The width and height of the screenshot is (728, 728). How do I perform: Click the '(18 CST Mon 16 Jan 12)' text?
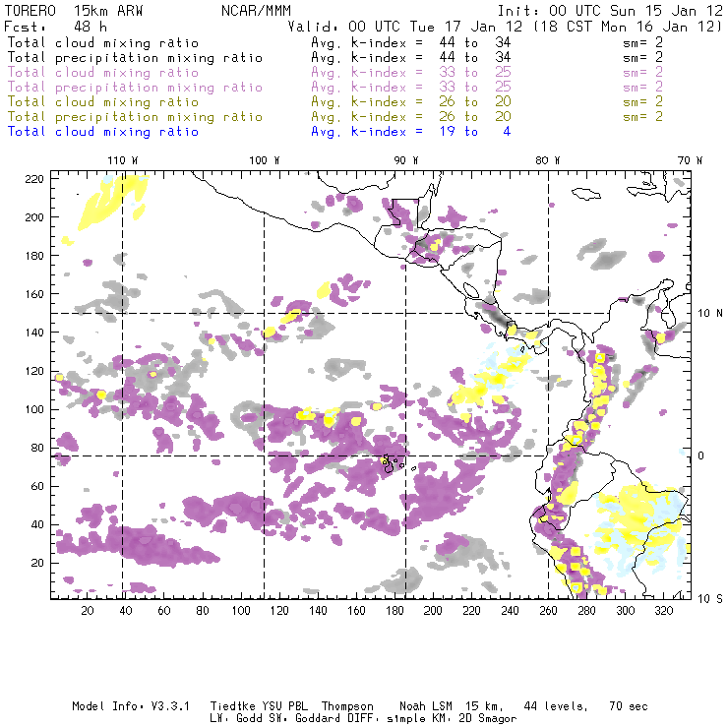627,27
